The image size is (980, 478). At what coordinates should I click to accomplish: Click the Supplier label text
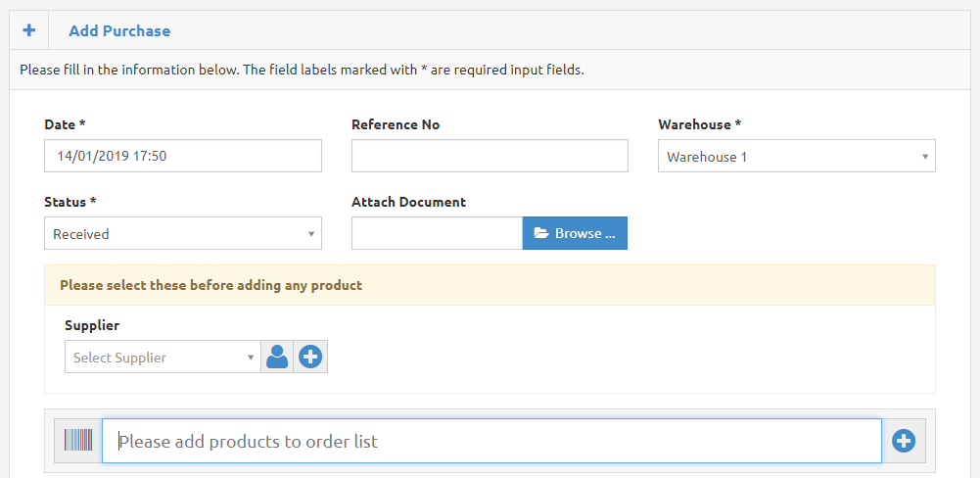(92, 325)
